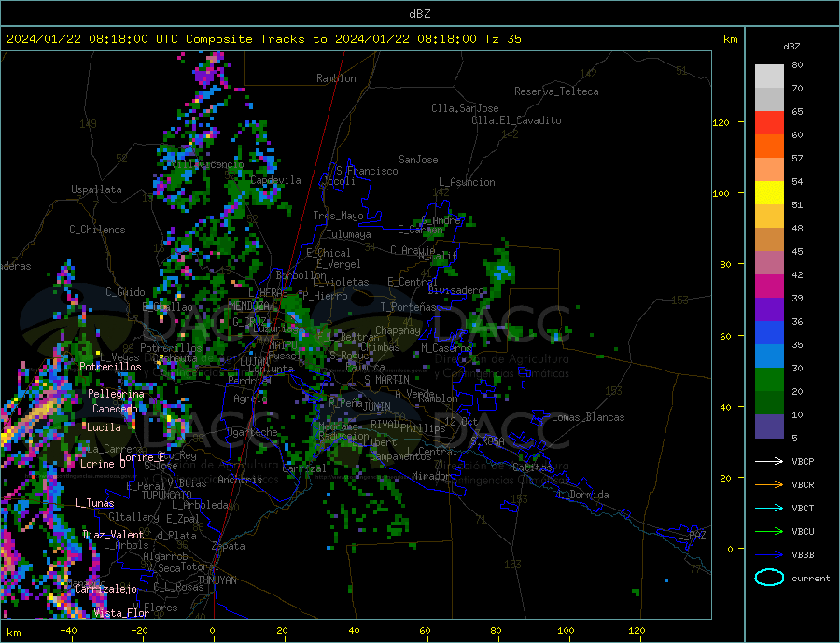Image resolution: width=840 pixels, height=643 pixels.
Task: Click the Potrerillos white label
Action: pos(110,367)
